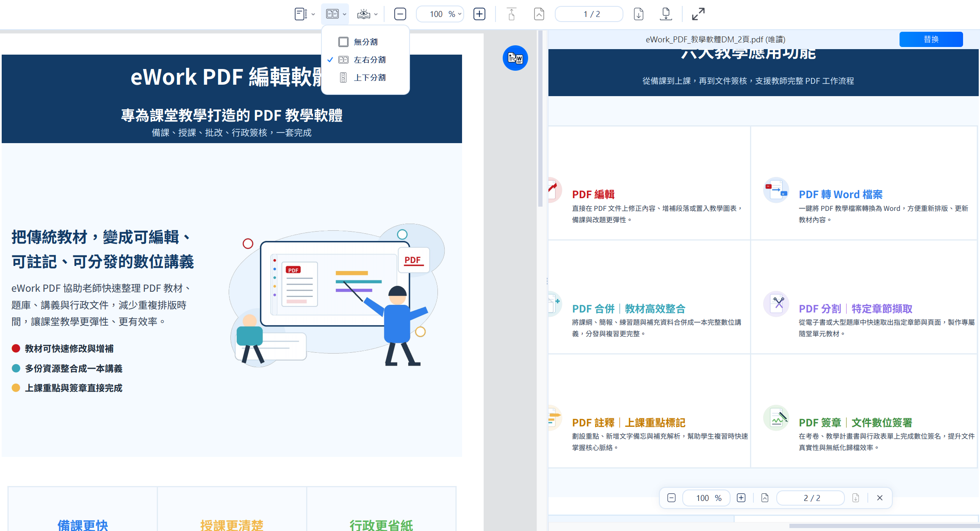
Task: Click the teacher illustration image
Action: 337,295
